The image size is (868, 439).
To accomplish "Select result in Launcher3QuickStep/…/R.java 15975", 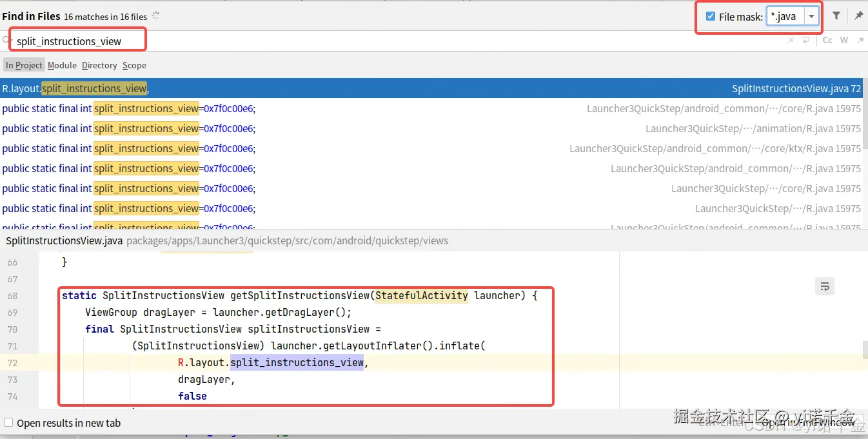I will coord(431,208).
